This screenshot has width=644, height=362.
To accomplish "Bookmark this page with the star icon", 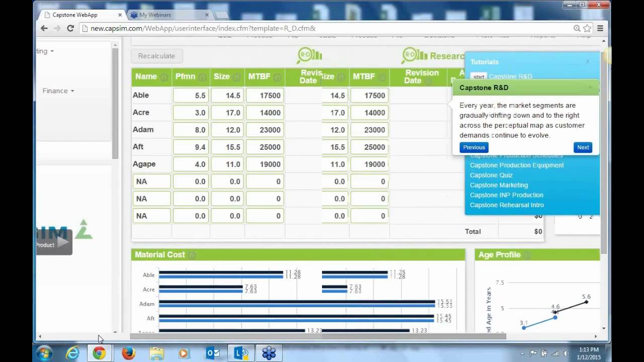I will (587, 28).
